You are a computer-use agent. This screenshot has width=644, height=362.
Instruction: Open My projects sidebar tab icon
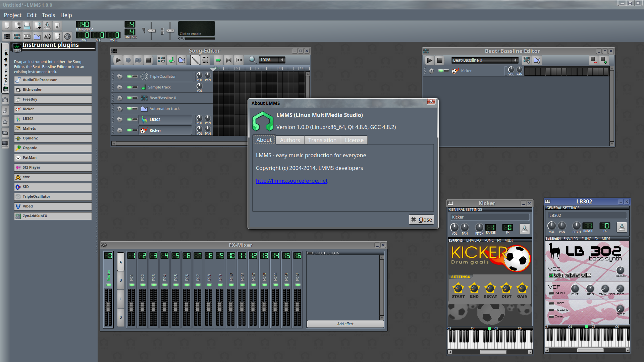coord(5,100)
